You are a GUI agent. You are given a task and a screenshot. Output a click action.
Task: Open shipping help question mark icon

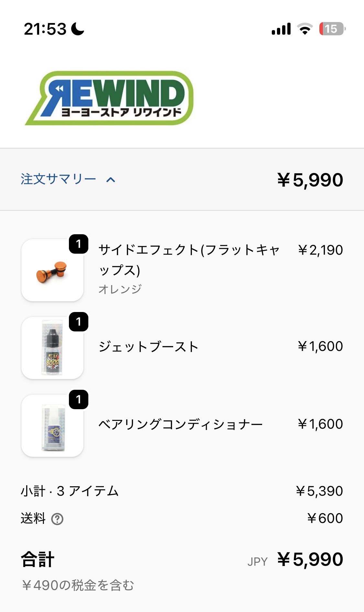click(x=57, y=519)
